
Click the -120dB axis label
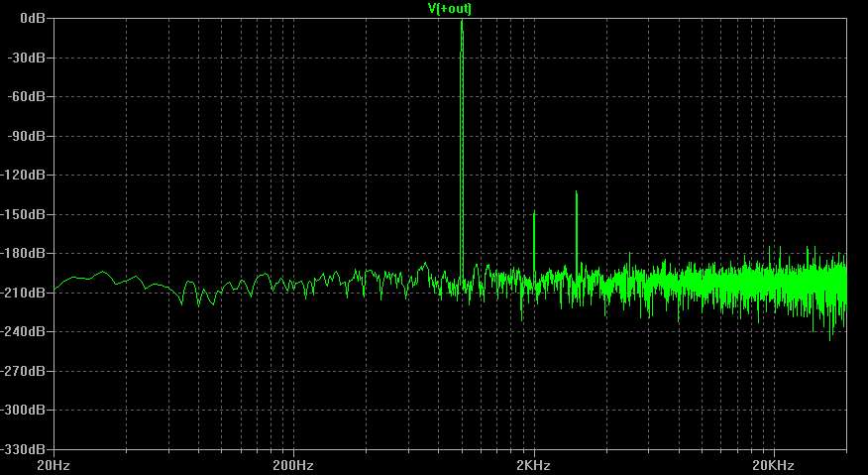pos(24,175)
